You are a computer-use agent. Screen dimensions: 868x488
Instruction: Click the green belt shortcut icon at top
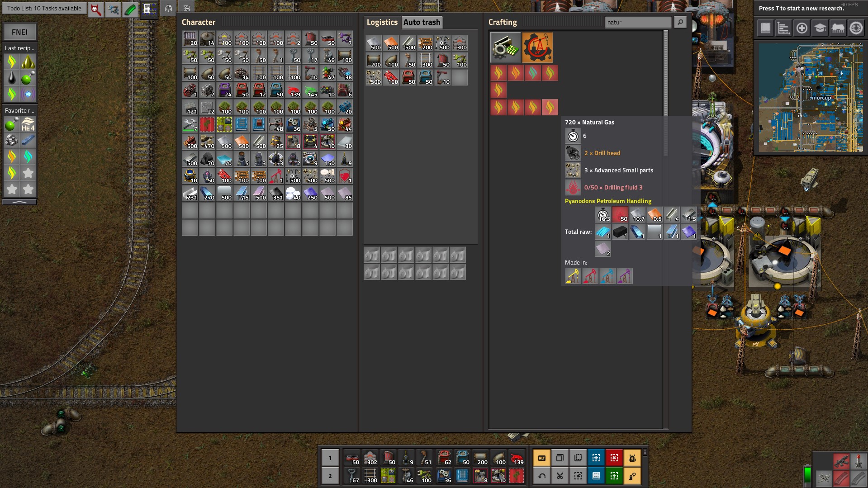130,9
